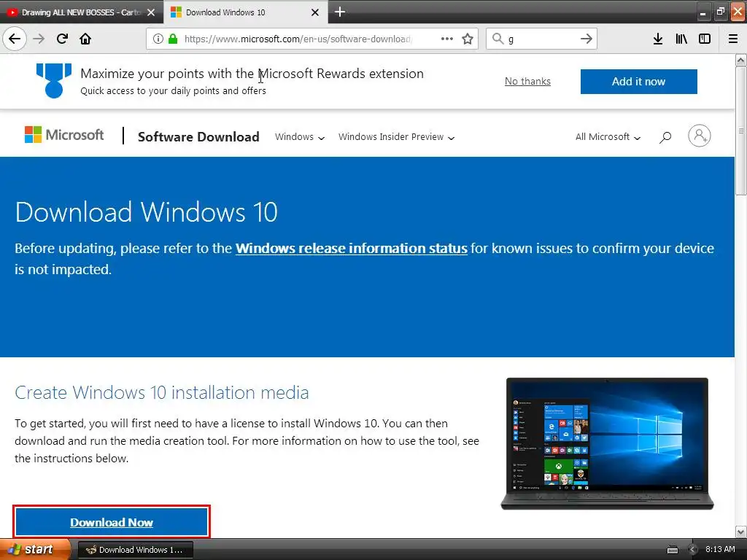This screenshot has width=747, height=560.
Task: Open the Downloads toolbar arrow
Action: (658, 39)
